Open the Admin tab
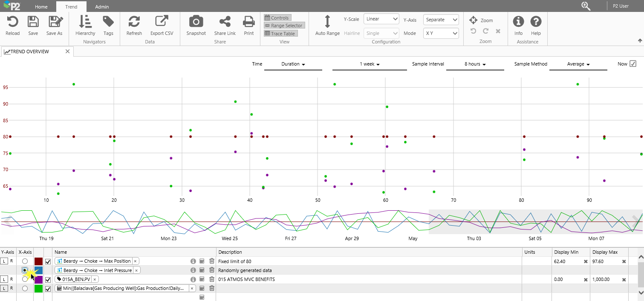The width and height of the screenshot is (644, 301). coord(102,7)
